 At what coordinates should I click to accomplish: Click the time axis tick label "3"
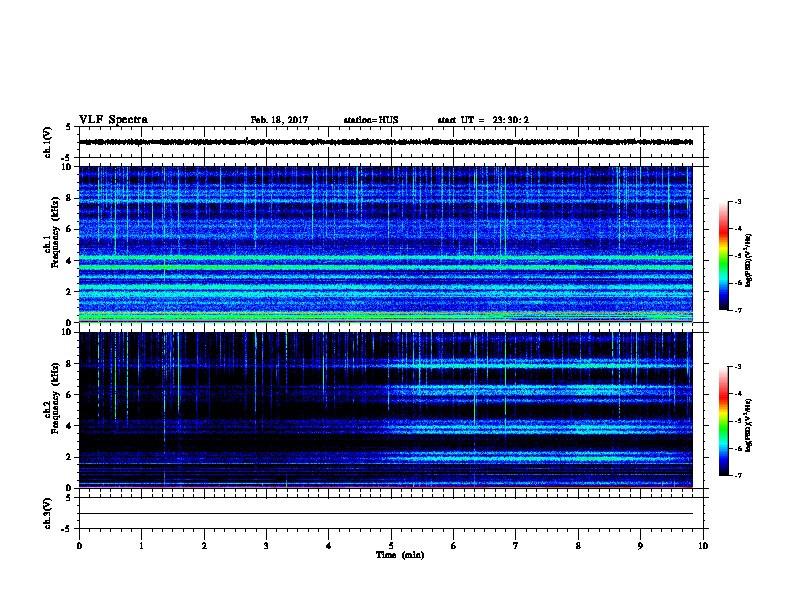(x=266, y=546)
